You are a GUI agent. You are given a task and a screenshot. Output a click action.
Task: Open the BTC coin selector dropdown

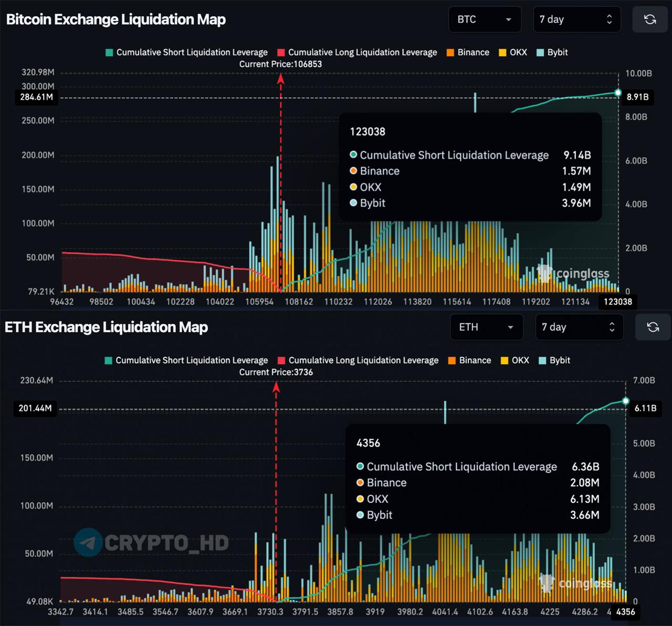[484, 19]
